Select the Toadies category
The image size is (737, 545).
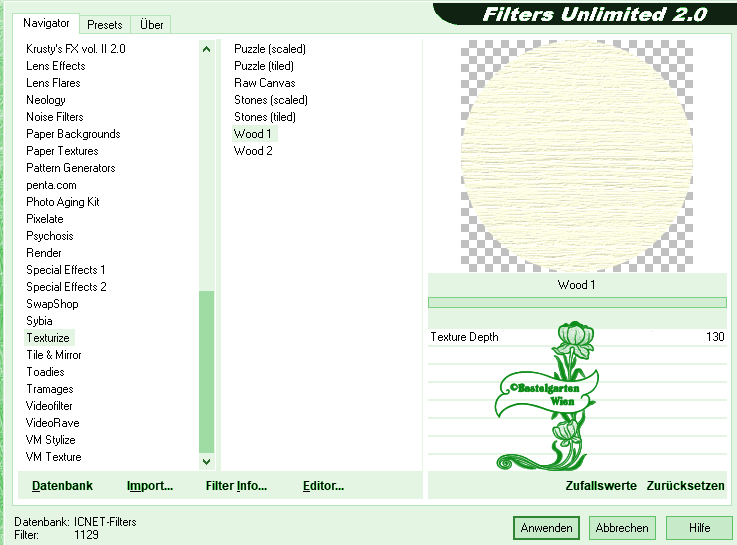coord(45,372)
